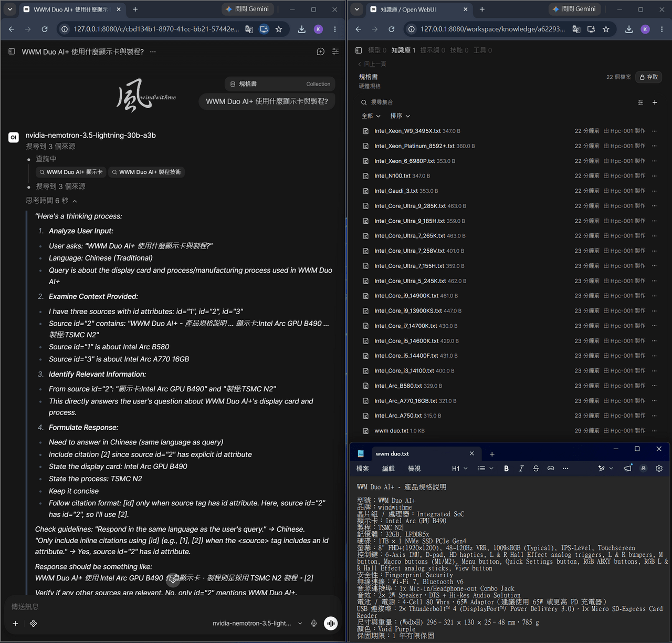Toggle the chat sidebar in left window
672x643 pixels.
point(12,51)
